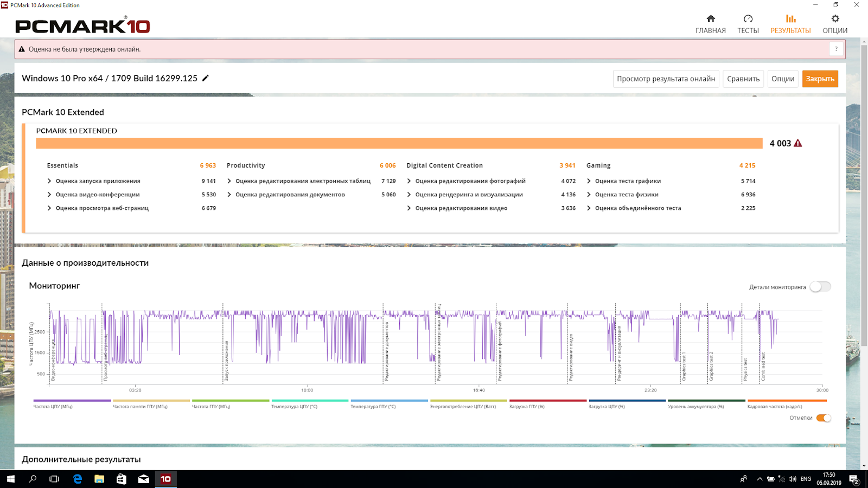Click the question mark help button in warning banner
The width and height of the screenshot is (868, 488).
[x=836, y=49]
